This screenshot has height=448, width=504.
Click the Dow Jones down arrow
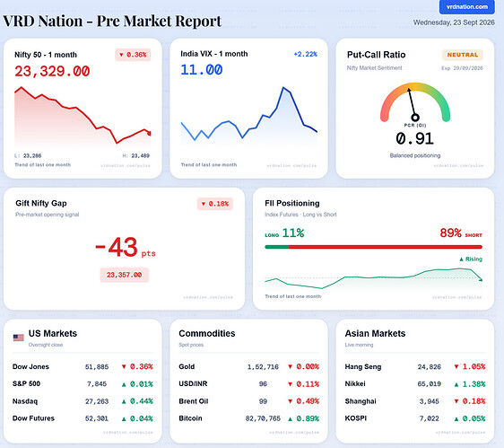coord(124,366)
